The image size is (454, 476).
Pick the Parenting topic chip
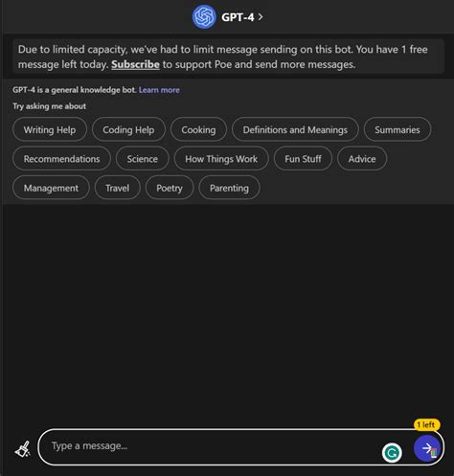[x=229, y=188]
